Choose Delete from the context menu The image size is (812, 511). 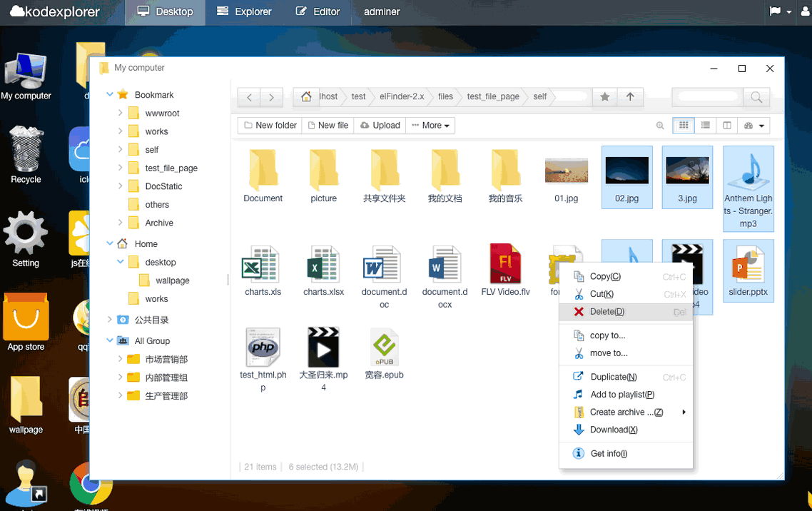[607, 312]
